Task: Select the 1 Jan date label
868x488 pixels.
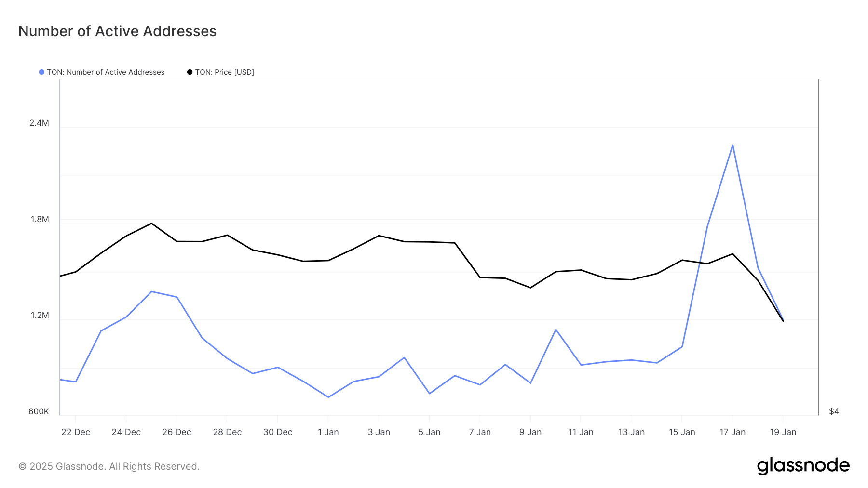Action: point(328,432)
